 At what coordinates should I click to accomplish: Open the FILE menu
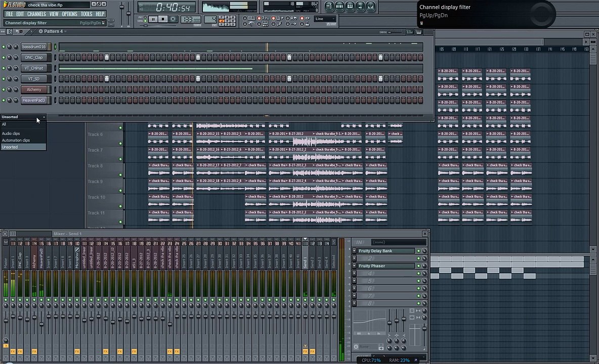[10, 14]
